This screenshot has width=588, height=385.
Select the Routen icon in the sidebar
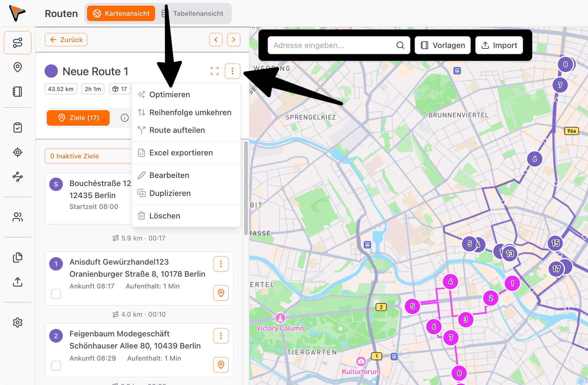[18, 42]
